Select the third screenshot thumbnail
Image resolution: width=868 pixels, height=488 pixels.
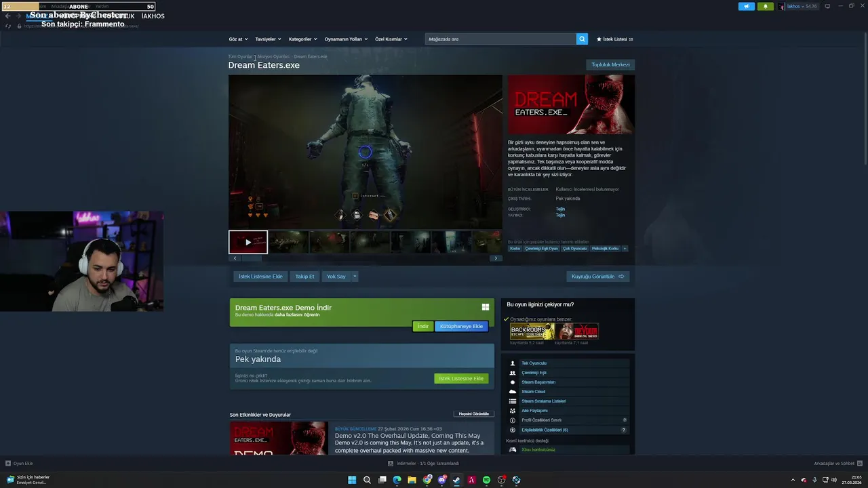tap(330, 242)
